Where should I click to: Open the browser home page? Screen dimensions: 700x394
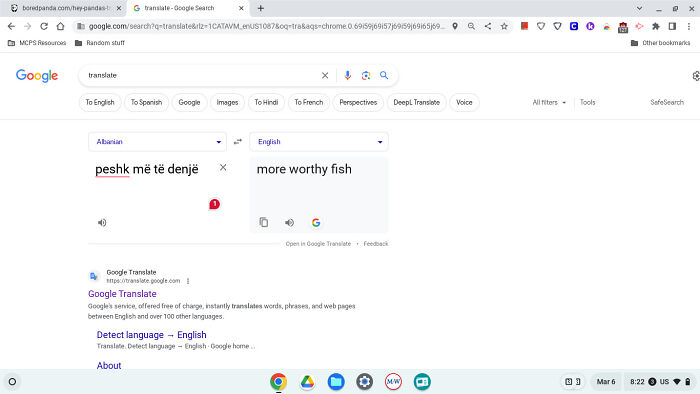pyautogui.click(x=60, y=26)
